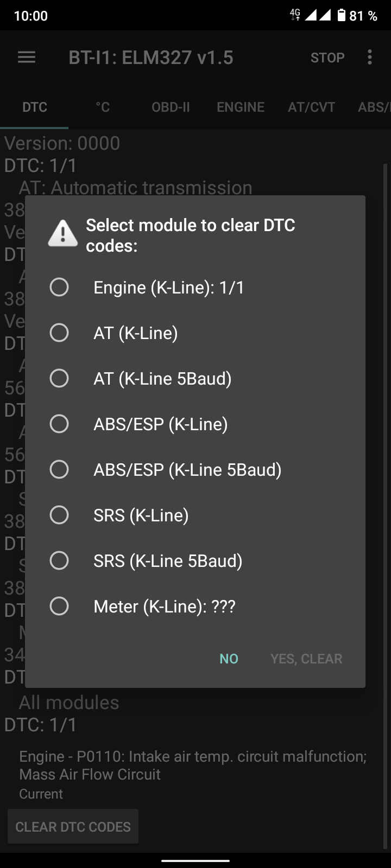Select Meter (K-Line): ??? radio option
391x868 pixels.
coord(195,606)
